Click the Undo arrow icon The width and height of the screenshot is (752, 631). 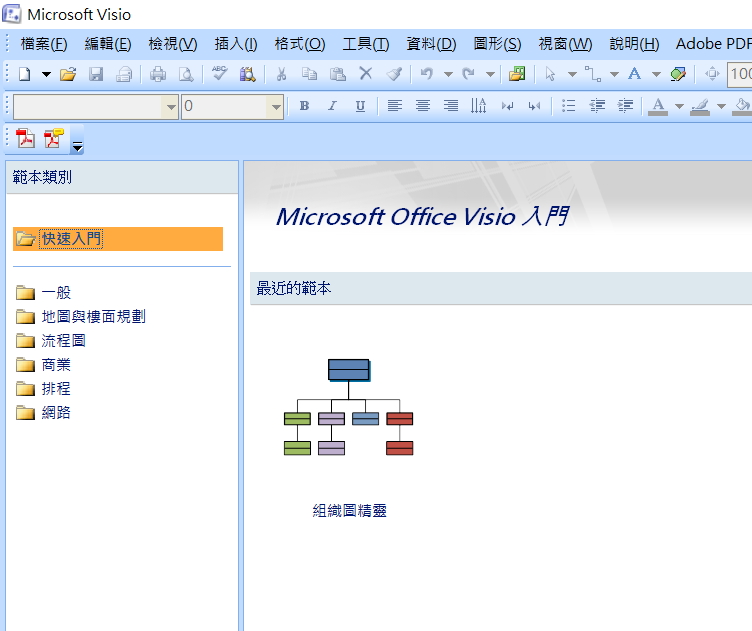click(426, 74)
